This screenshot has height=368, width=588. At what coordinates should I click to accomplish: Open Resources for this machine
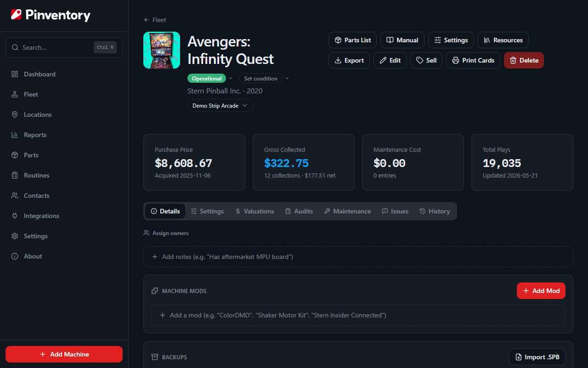tap(503, 40)
